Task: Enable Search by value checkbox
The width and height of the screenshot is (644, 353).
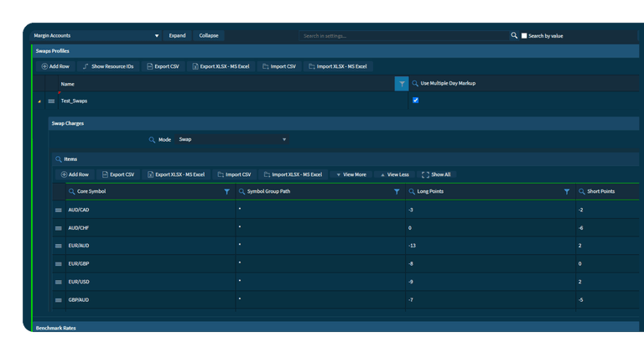Action: tap(524, 36)
